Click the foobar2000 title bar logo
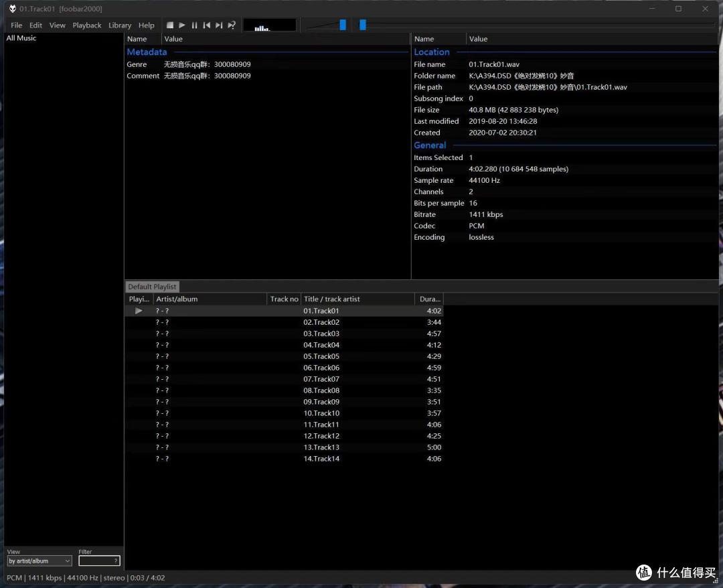723x588 pixels. [x=13, y=9]
